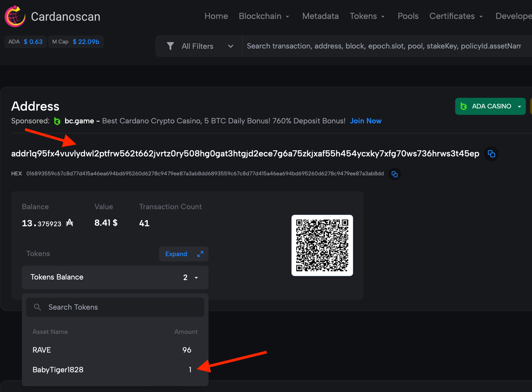Click the Search Tokens magnifier icon

pyautogui.click(x=37, y=307)
